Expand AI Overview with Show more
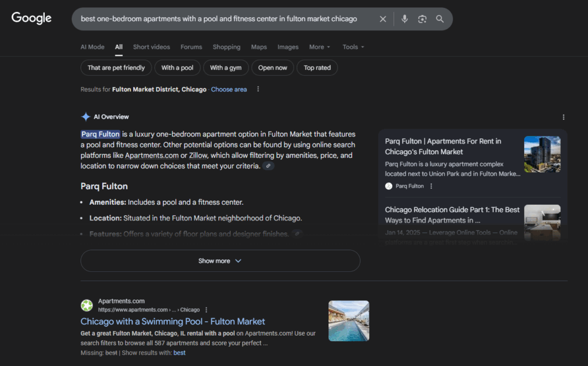This screenshot has height=366, width=588. point(220,261)
